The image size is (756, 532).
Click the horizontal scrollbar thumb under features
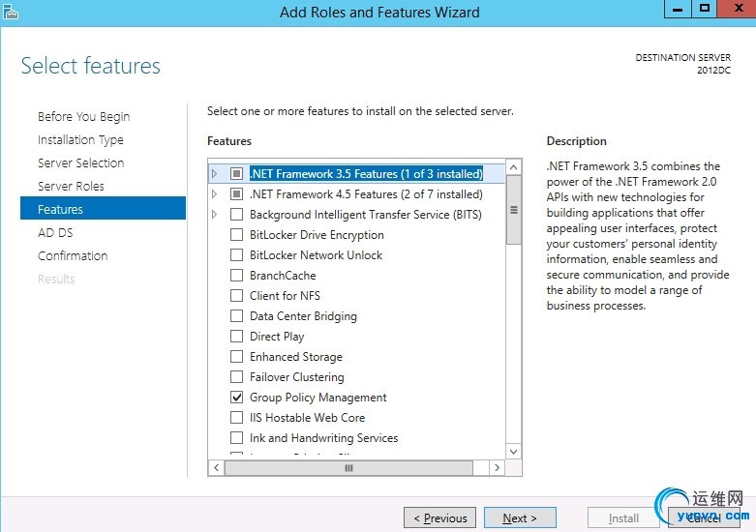349,467
